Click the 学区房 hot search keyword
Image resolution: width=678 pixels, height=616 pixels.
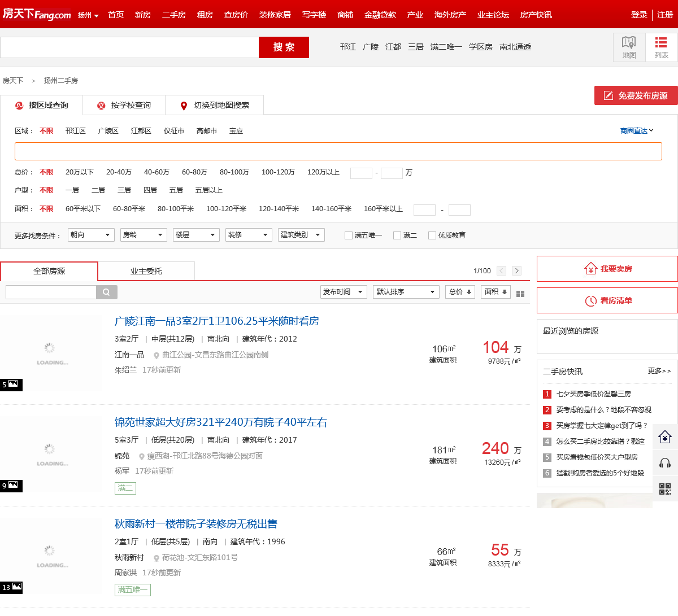coord(481,47)
